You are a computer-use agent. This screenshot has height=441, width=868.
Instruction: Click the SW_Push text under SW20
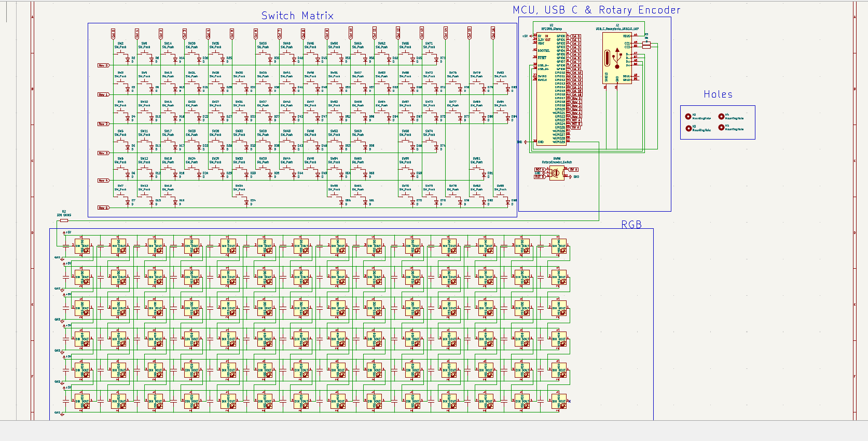pyautogui.click(x=191, y=47)
